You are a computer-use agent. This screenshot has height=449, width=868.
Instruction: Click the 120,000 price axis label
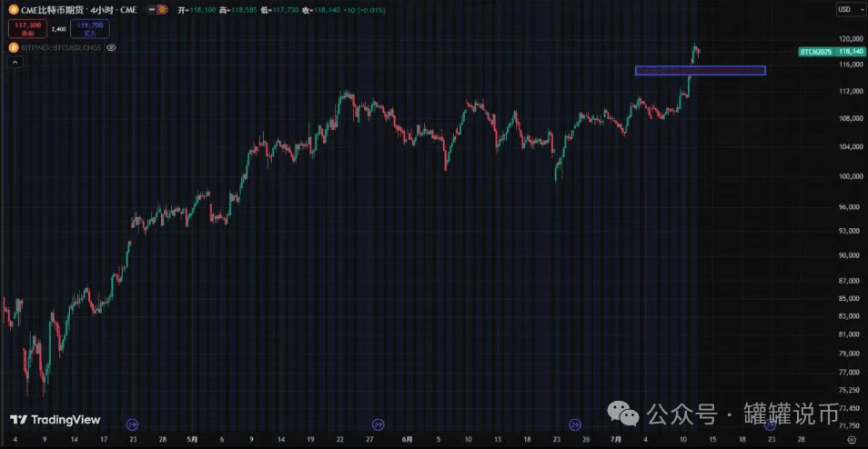coord(852,39)
